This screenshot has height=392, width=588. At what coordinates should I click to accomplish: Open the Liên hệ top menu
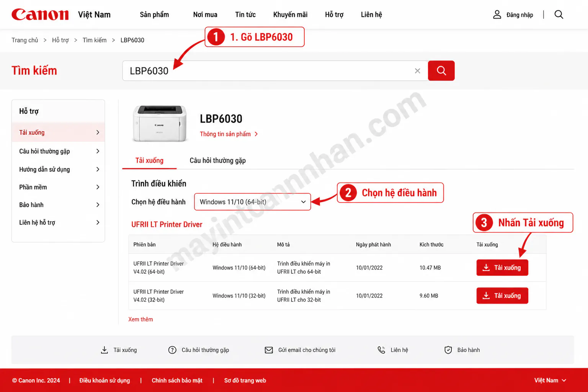[371, 15]
